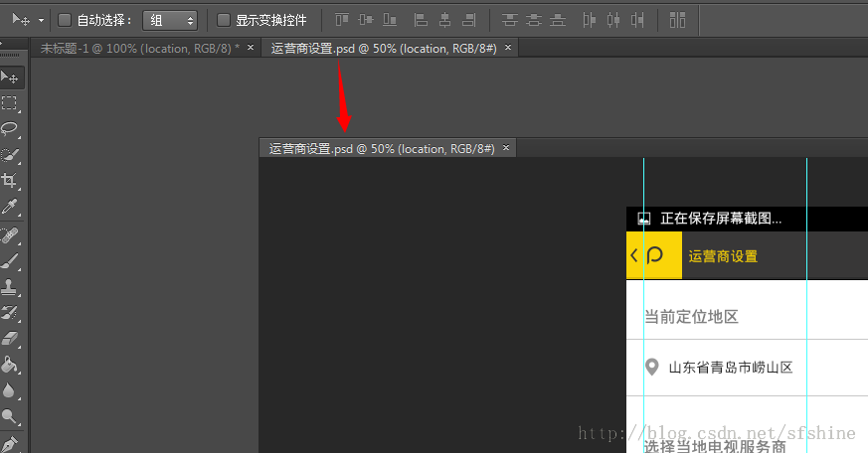
Task: Select the Brush tool
Action: coord(9,260)
